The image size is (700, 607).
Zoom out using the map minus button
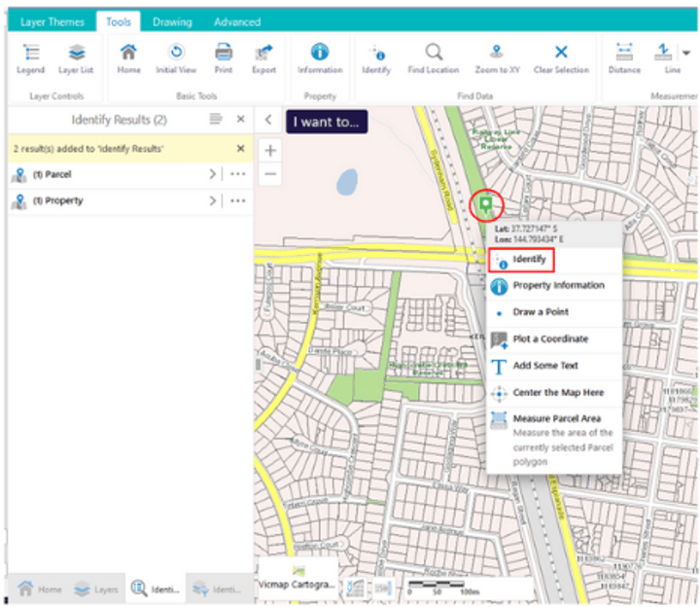pos(270,174)
